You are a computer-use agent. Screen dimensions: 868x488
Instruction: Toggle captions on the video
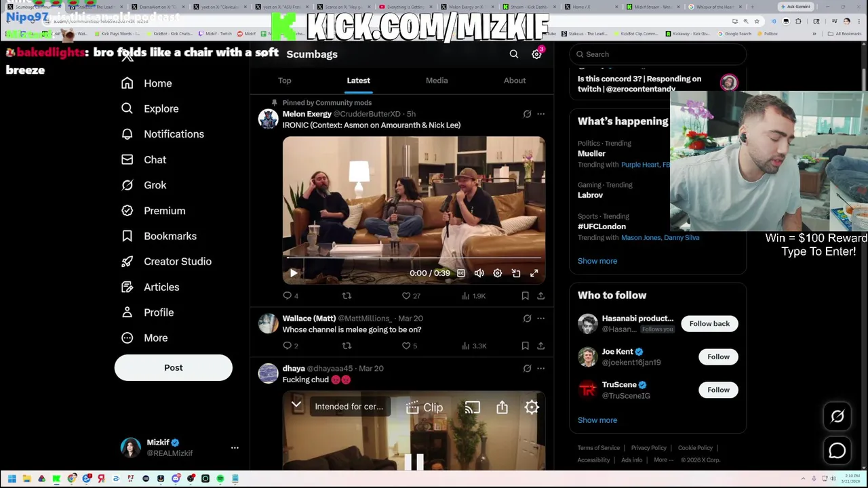[460, 273]
